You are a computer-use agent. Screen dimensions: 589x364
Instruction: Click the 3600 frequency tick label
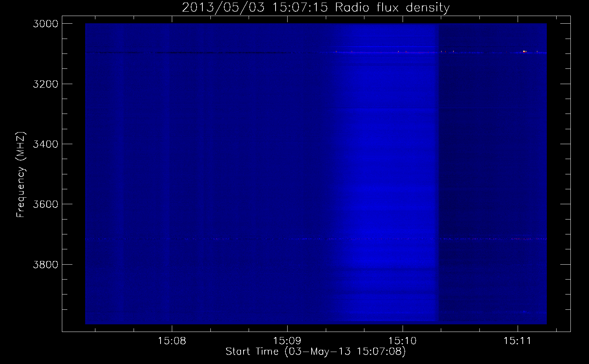click(46, 204)
